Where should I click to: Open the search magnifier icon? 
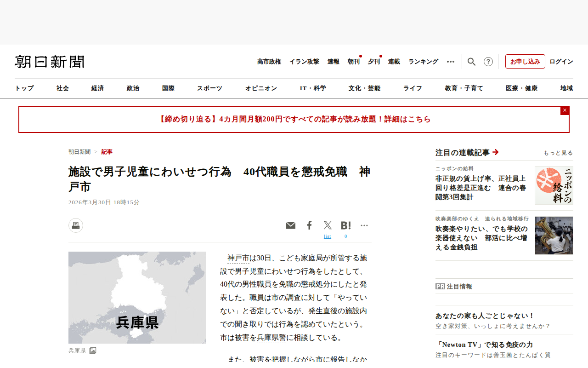(471, 62)
